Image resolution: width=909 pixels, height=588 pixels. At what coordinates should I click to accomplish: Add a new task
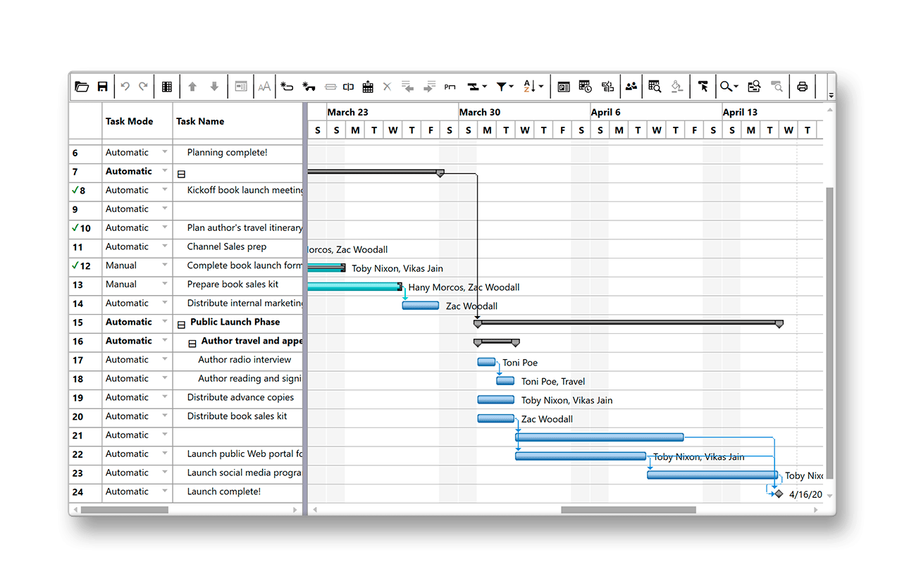click(x=287, y=86)
